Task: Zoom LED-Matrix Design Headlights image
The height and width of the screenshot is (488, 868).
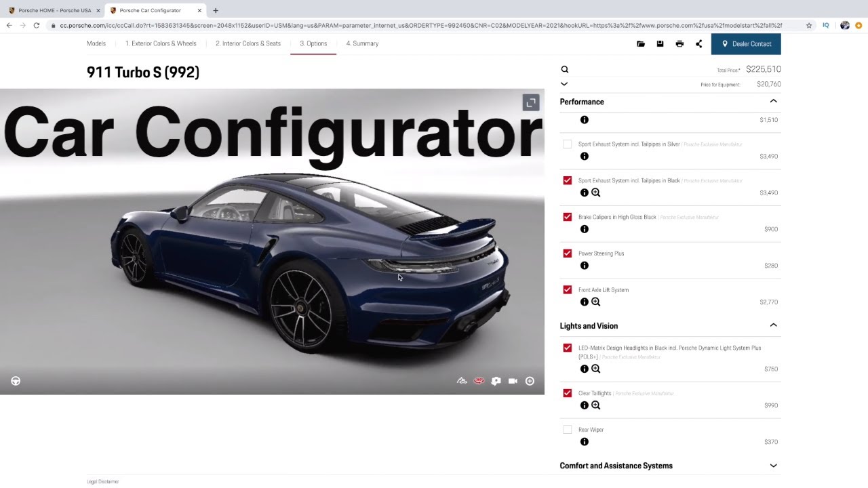Action: point(596,369)
